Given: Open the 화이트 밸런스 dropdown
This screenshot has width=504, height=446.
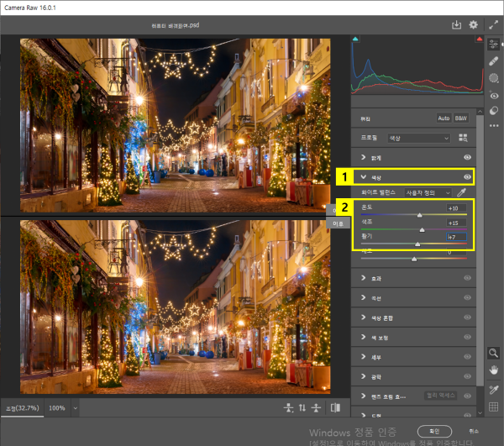Looking at the screenshot, I should (428, 192).
